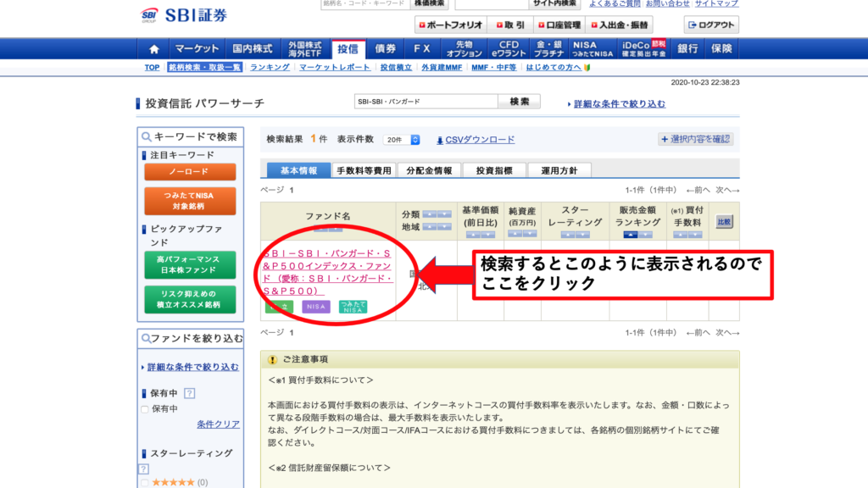The width and height of the screenshot is (868, 488).
Task: Open 入出金・振替 button
Action: (x=620, y=25)
